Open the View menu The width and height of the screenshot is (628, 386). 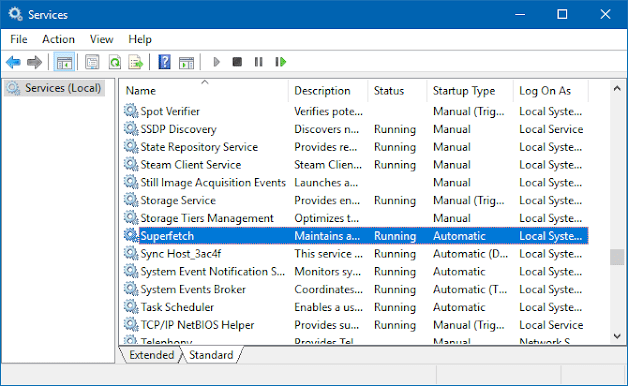pos(101,39)
